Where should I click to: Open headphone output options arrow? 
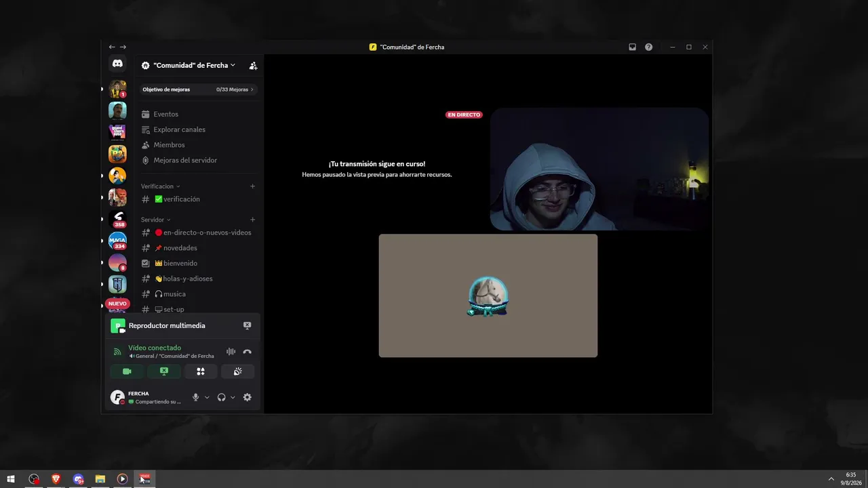(x=233, y=397)
